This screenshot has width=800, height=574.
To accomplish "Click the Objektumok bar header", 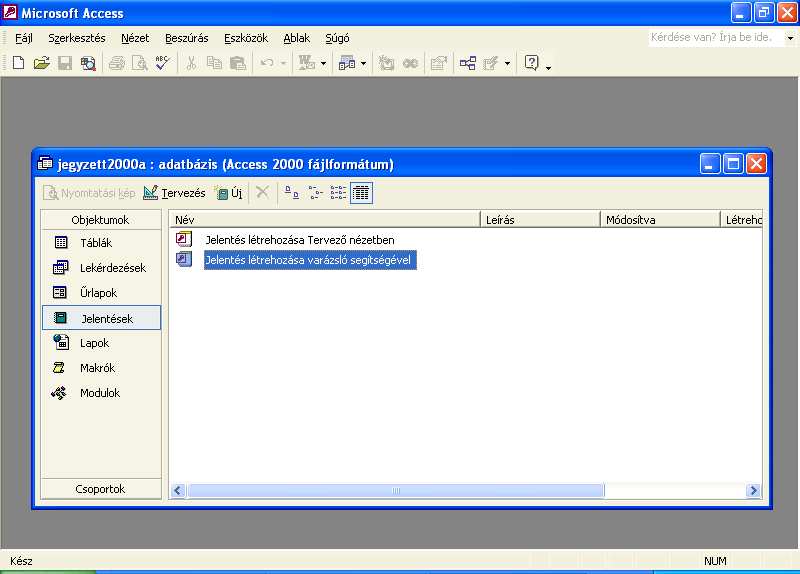I will (x=101, y=220).
